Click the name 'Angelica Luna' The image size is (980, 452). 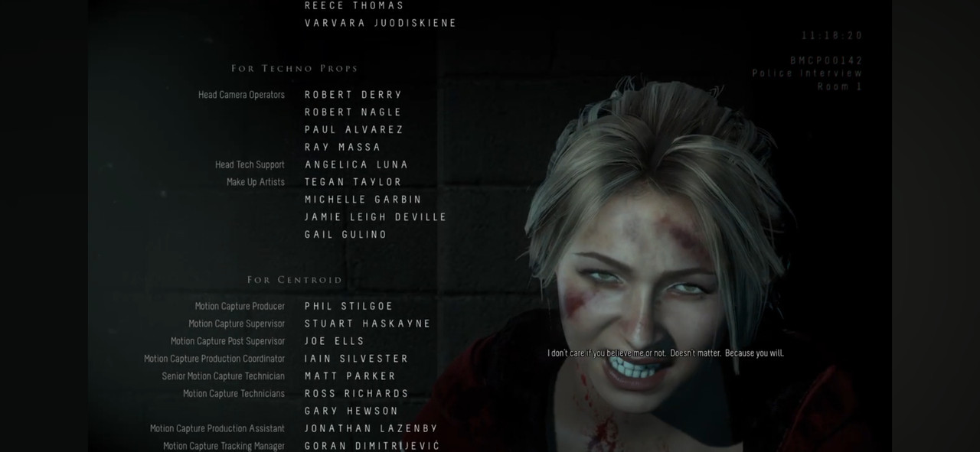pyautogui.click(x=356, y=164)
